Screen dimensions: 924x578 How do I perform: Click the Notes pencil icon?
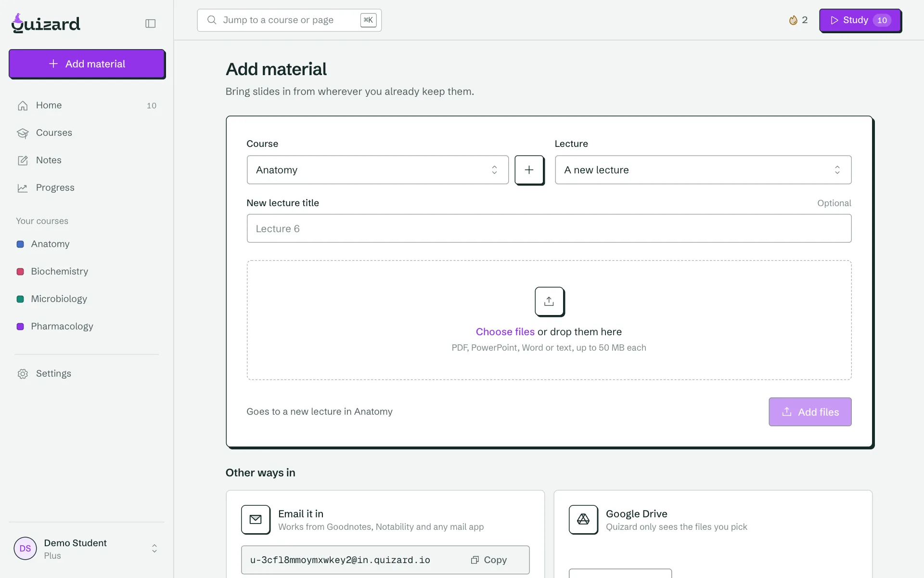coord(23,160)
